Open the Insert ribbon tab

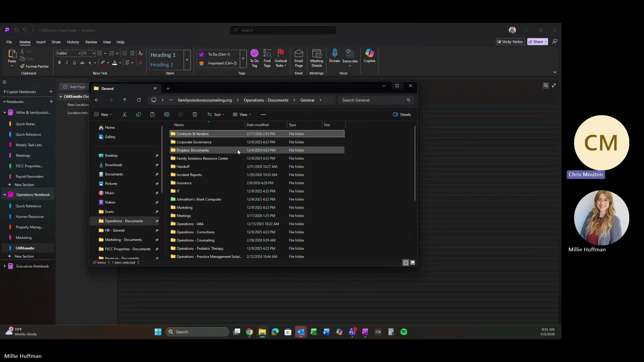[x=41, y=42]
